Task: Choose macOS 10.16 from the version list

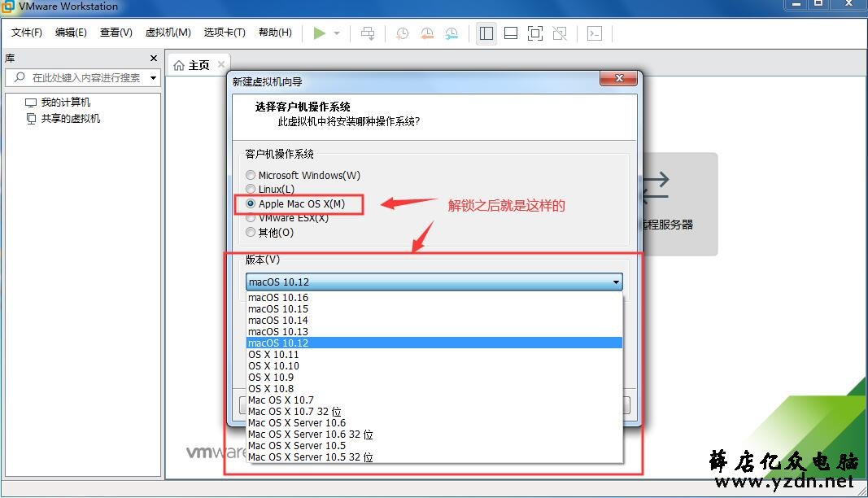Action: (x=434, y=298)
